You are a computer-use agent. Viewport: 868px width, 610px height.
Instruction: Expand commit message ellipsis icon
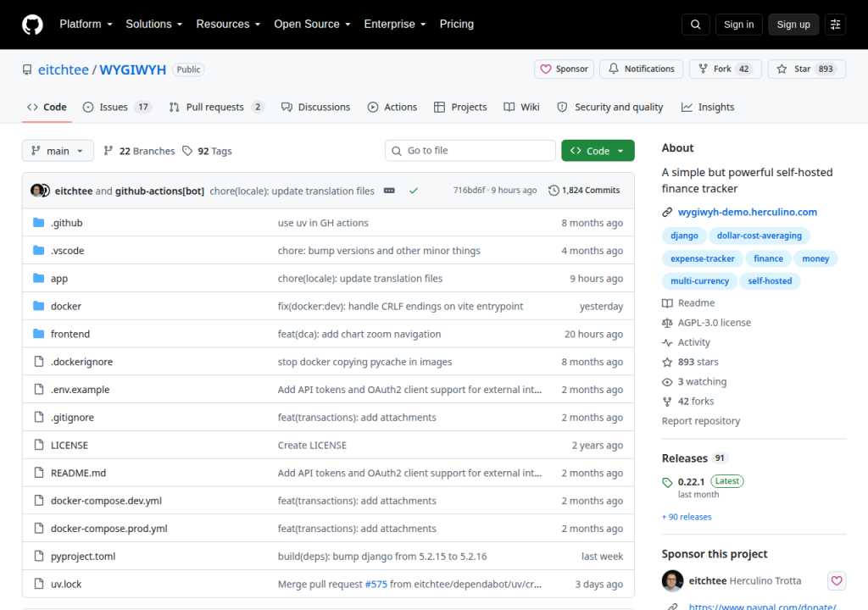coord(389,191)
